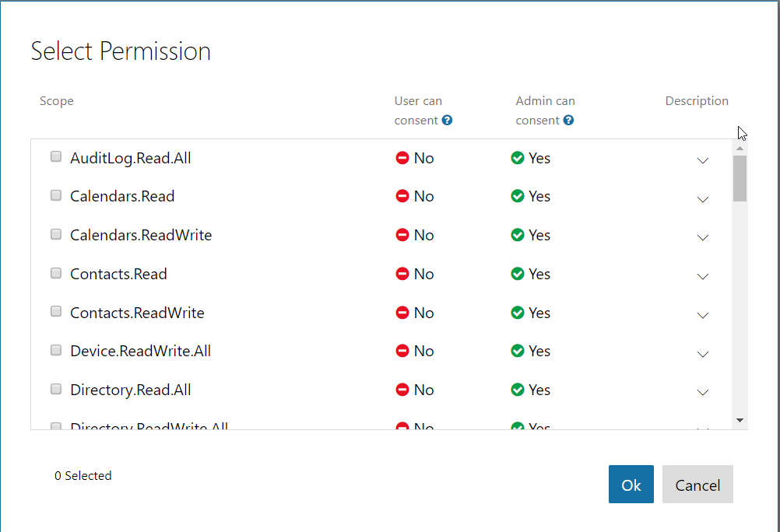
Task: Click the green Yes icon for Directory.Read.All
Action: (x=518, y=390)
